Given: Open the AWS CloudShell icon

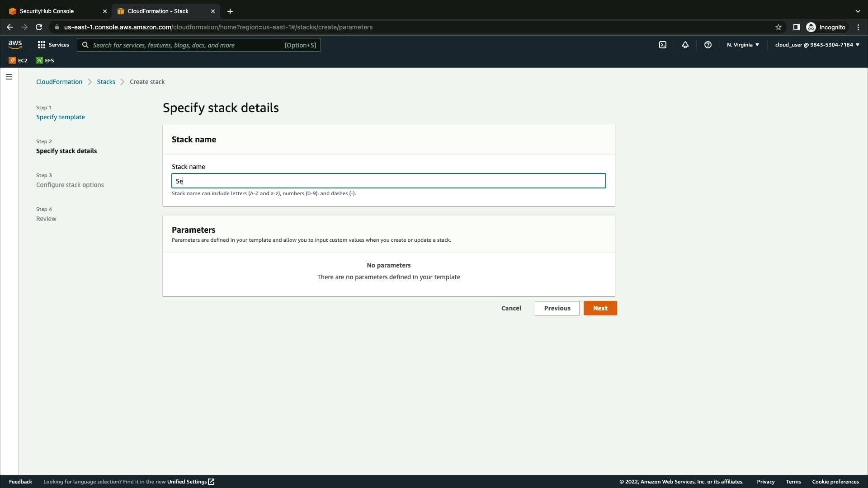Looking at the screenshot, I should tap(663, 45).
